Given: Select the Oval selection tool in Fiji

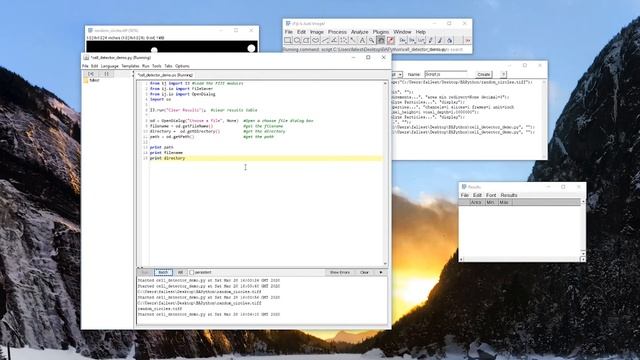Looking at the screenshot, I should (297, 40).
